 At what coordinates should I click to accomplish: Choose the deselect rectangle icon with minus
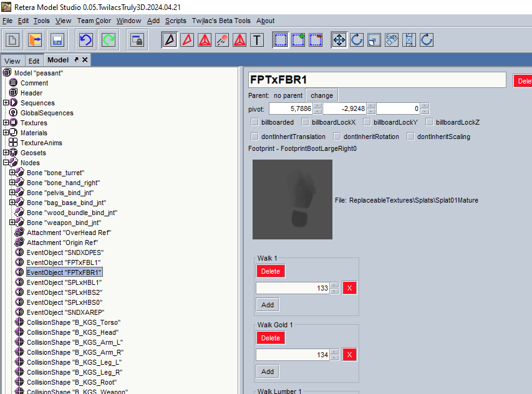tap(316, 40)
